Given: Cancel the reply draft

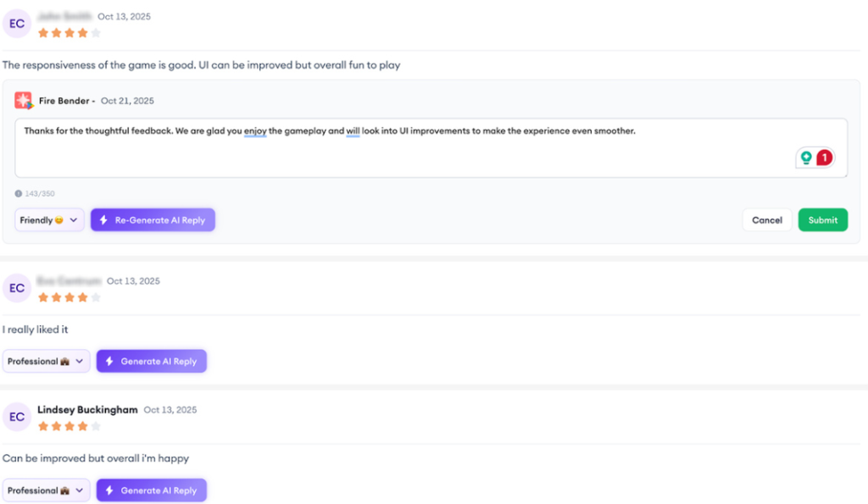Looking at the screenshot, I should pyautogui.click(x=767, y=220).
